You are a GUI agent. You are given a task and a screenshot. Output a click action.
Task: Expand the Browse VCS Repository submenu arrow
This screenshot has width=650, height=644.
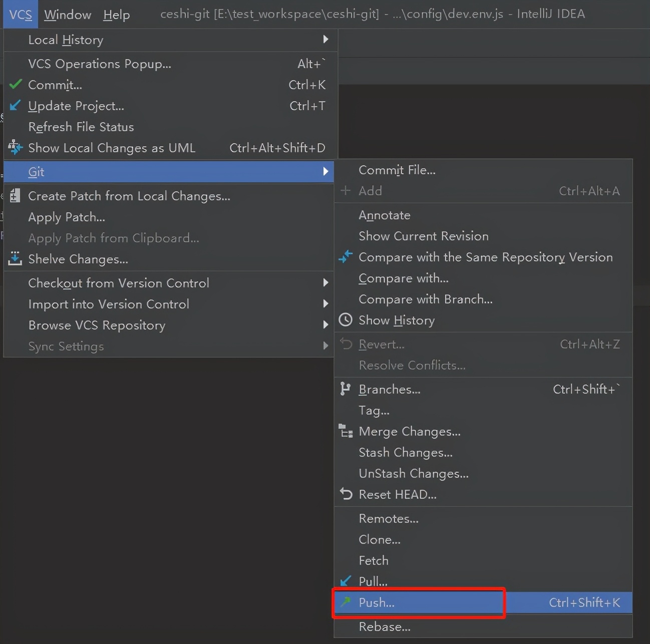(326, 325)
